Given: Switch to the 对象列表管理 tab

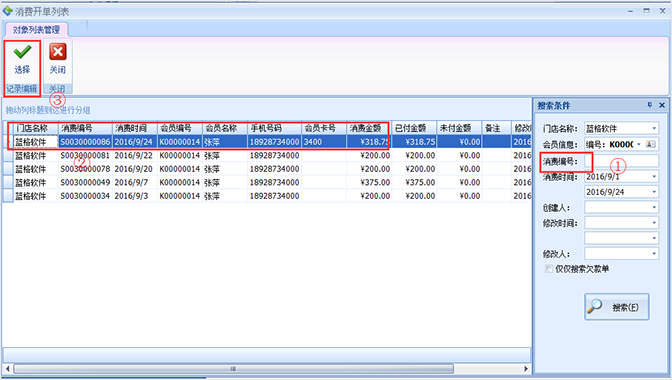Looking at the screenshot, I should 36,30.
